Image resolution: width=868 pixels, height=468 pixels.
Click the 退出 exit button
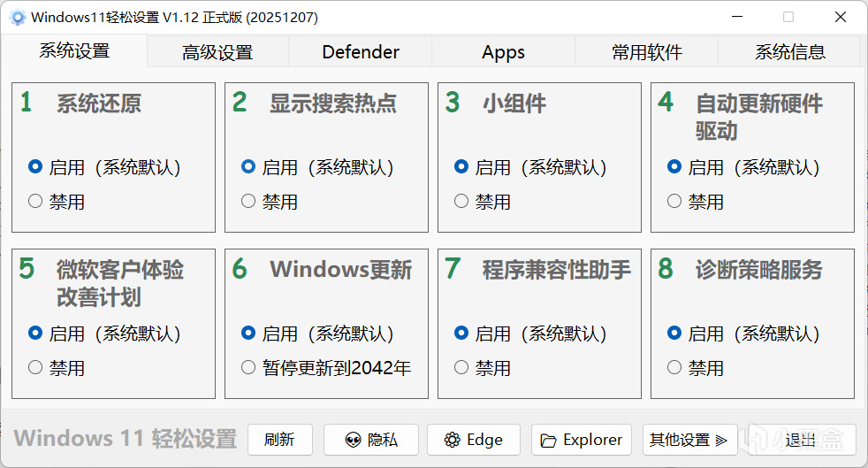(x=801, y=440)
